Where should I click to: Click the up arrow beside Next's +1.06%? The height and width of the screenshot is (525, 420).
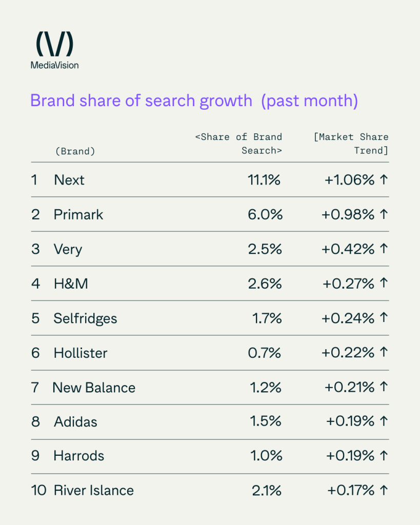point(384,179)
